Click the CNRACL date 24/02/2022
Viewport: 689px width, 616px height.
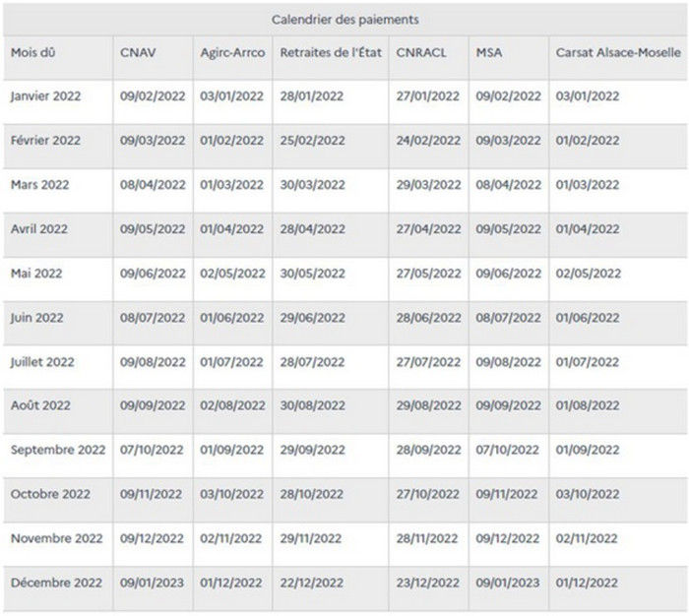tap(428, 141)
